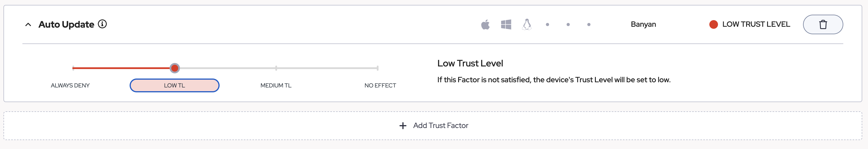This screenshot has width=868, height=149.
Task: Click the plus icon for Add Trust Factor
Action: pos(403,126)
